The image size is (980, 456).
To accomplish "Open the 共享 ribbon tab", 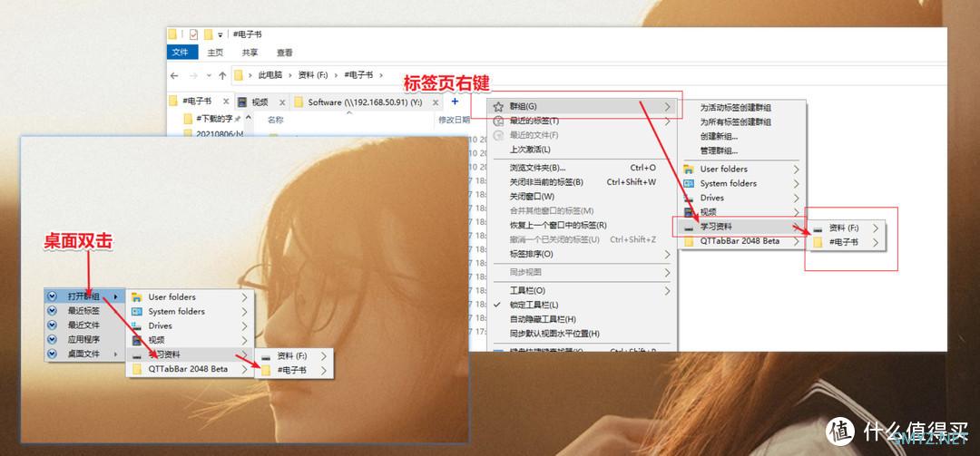I will [x=250, y=53].
